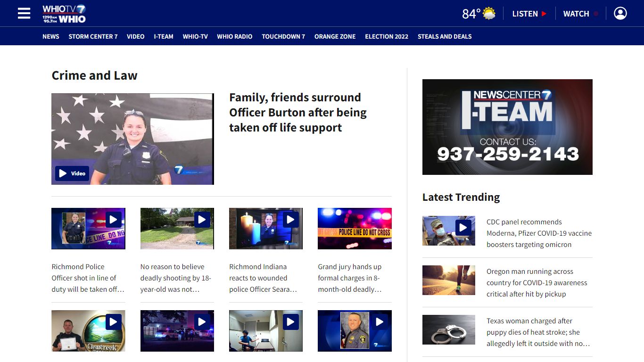Open Richmond Indiana reacts article link

(x=265, y=278)
